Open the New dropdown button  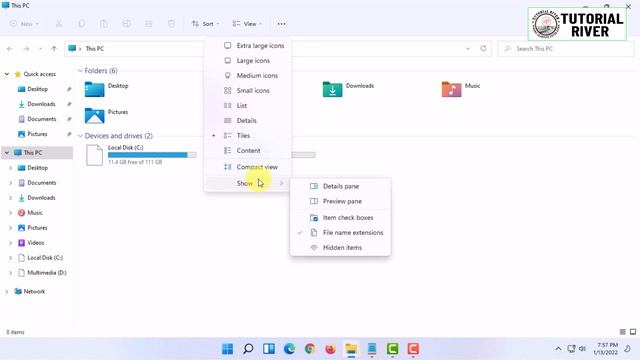click(24, 24)
